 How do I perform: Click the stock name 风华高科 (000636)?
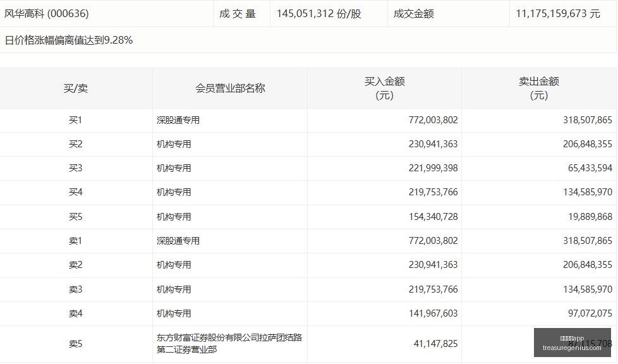(47, 13)
